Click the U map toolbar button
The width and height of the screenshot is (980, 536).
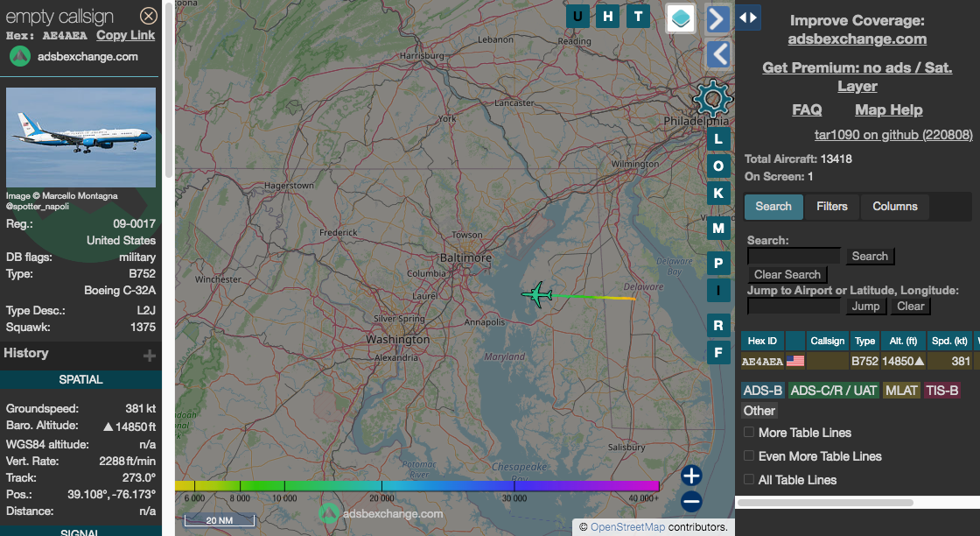(577, 17)
